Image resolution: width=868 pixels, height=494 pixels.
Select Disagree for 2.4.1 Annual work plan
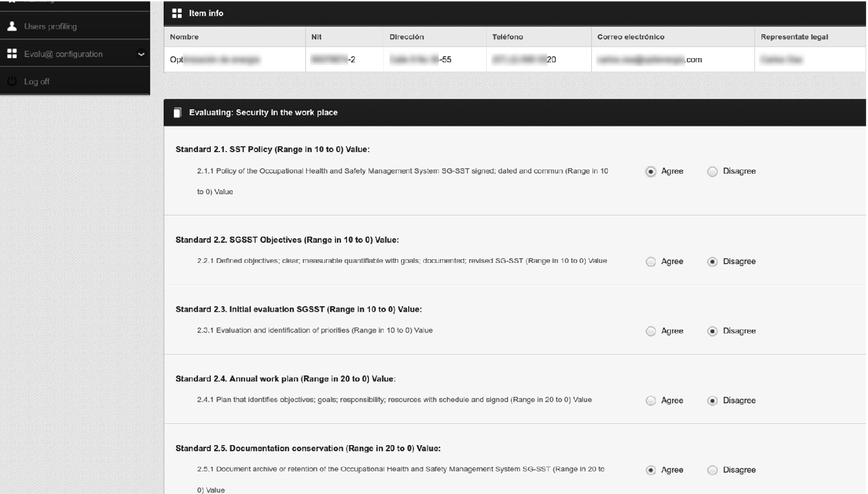pyautogui.click(x=712, y=401)
